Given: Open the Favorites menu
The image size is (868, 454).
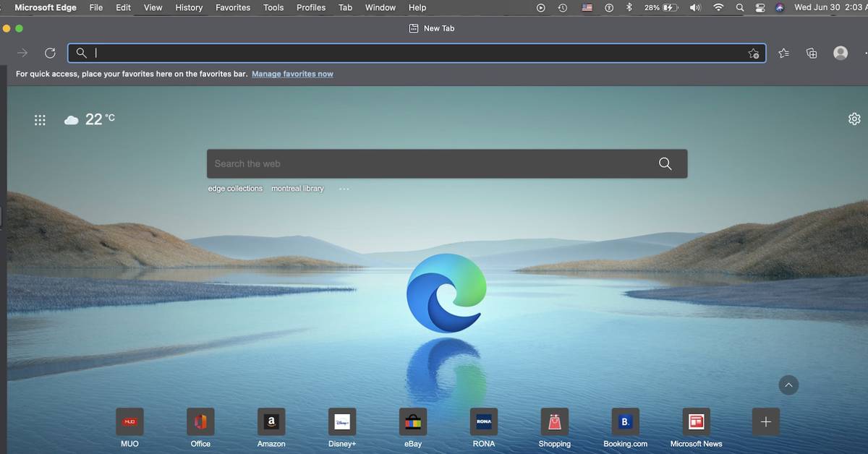Looking at the screenshot, I should pos(233,7).
